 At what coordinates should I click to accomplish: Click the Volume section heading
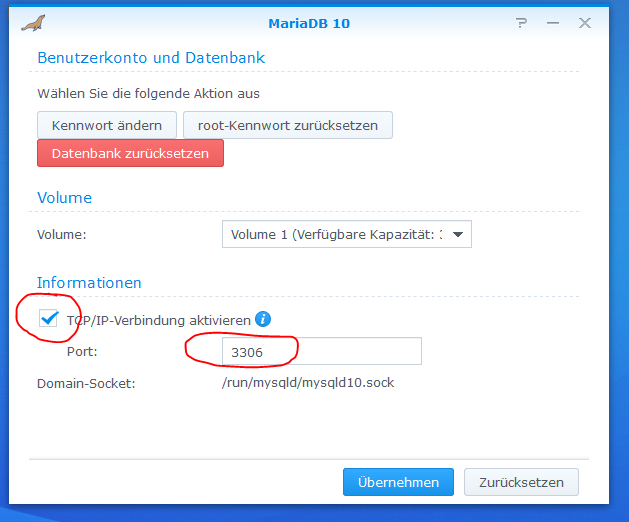[x=65, y=198]
